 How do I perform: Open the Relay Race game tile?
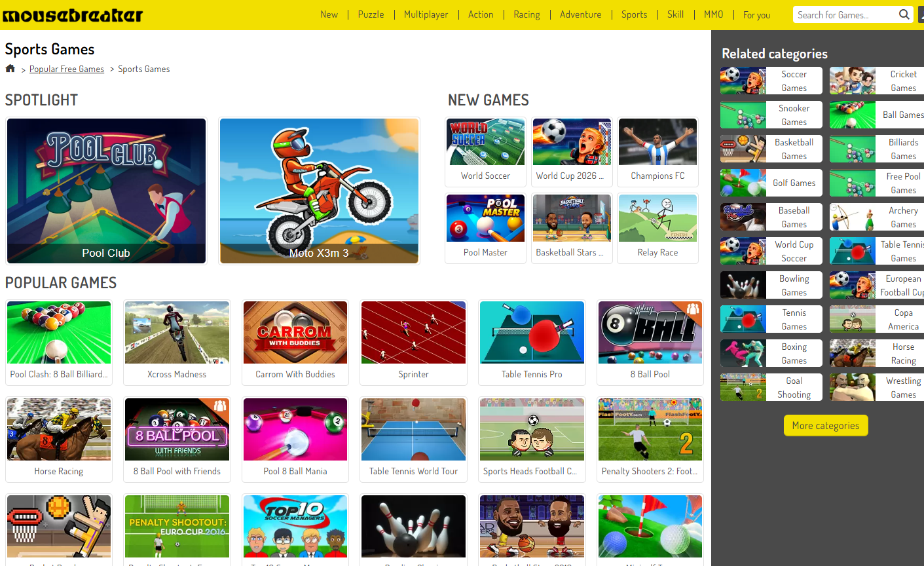pyautogui.click(x=657, y=229)
